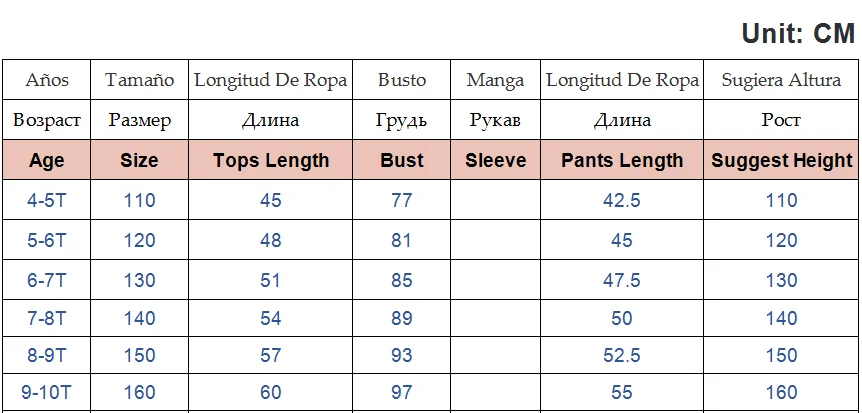Select the 'Sleeve' header cell
This screenshot has width=862, height=413.
coord(496,160)
